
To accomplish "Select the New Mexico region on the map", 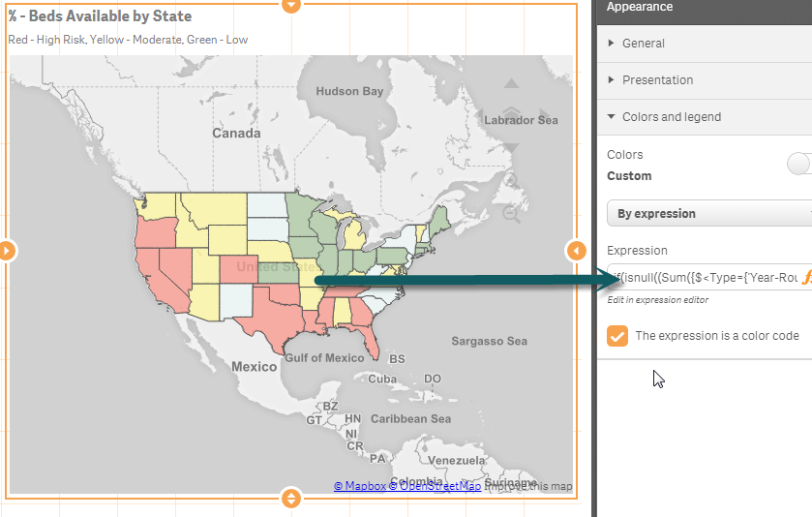I will (x=237, y=302).
